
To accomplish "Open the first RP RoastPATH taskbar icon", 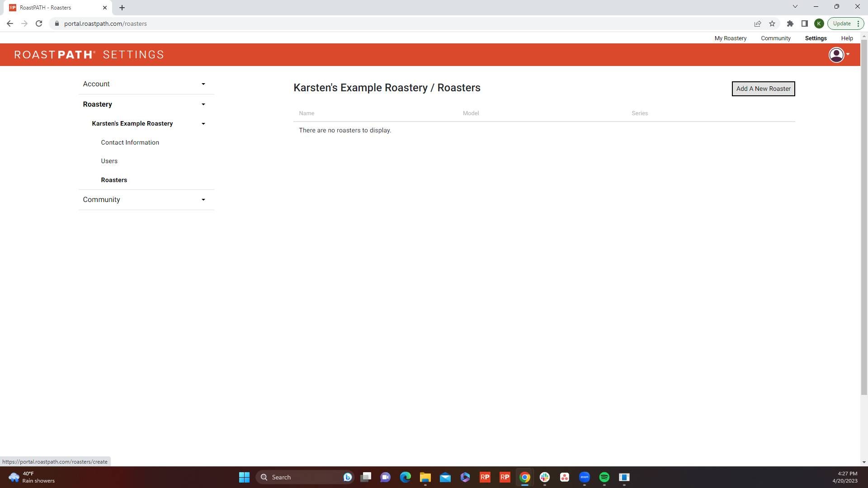I will (485, 477).
